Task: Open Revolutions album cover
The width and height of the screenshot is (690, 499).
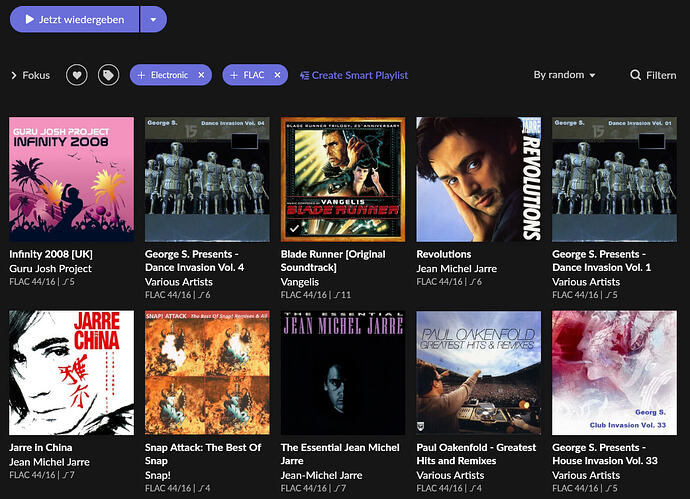Action: [479, 179]
